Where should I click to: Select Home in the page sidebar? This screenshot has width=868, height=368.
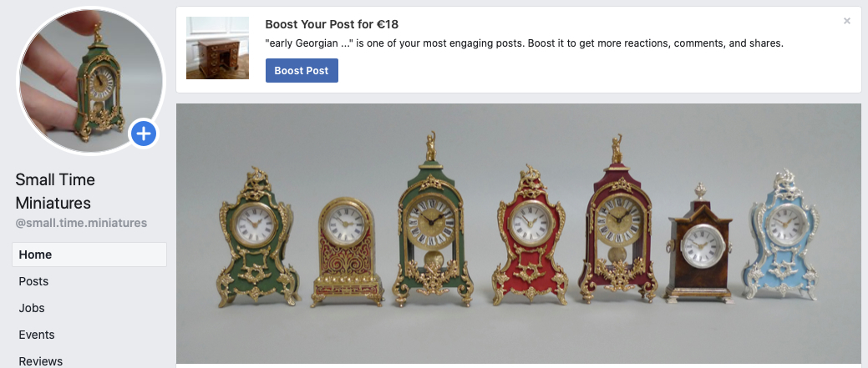[x=89, y=255]
